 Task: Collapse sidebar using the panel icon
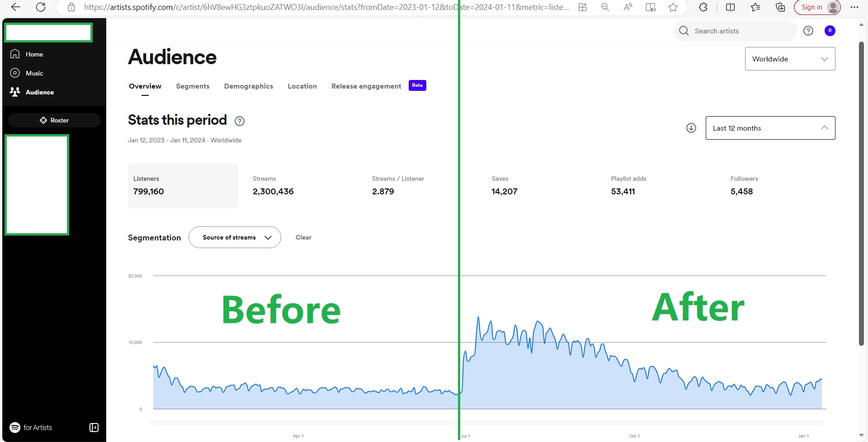click(x=94, y=428)
